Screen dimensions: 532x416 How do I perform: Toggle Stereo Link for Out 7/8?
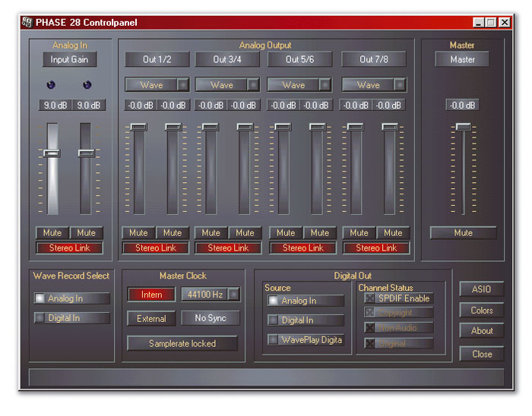click(x=376, y=248)
